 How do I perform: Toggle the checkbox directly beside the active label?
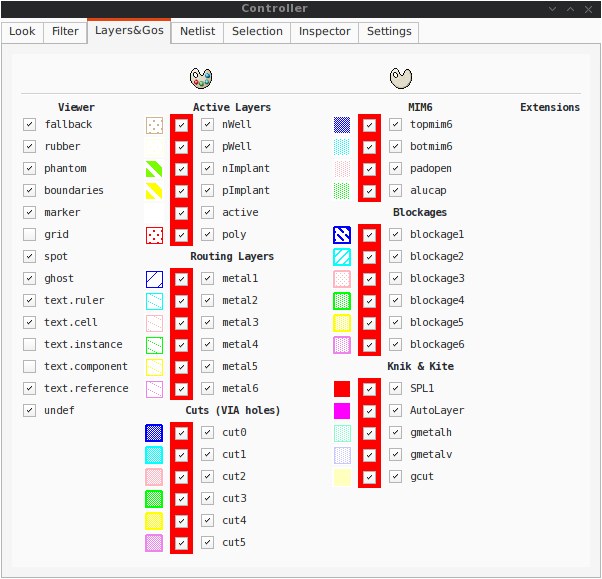pos(207,212)
